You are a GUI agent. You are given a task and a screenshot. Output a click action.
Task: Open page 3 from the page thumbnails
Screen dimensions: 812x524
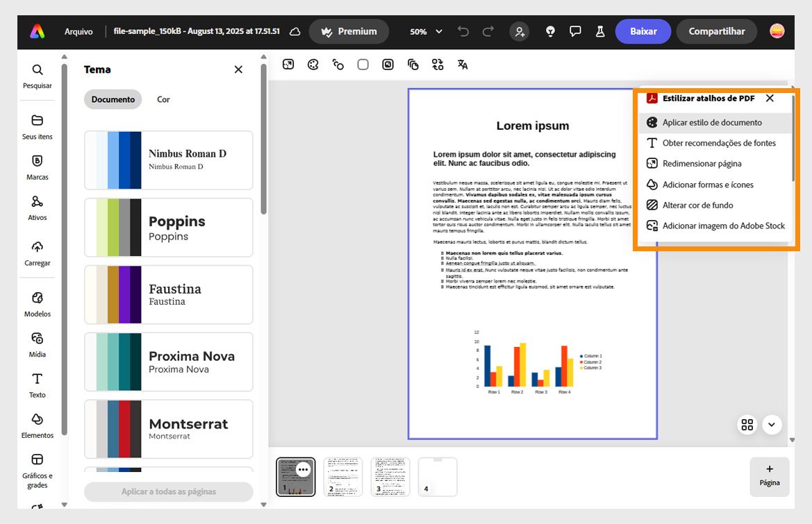390,476
